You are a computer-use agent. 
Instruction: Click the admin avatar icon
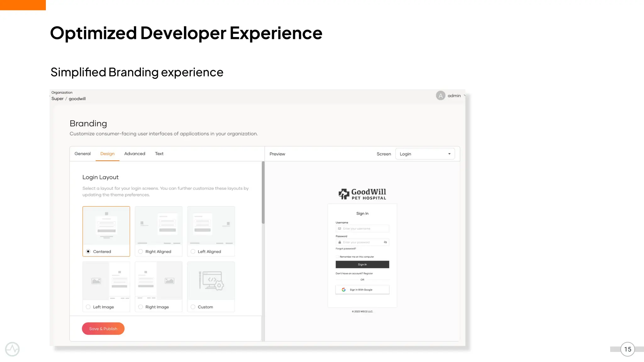(441, 96)
